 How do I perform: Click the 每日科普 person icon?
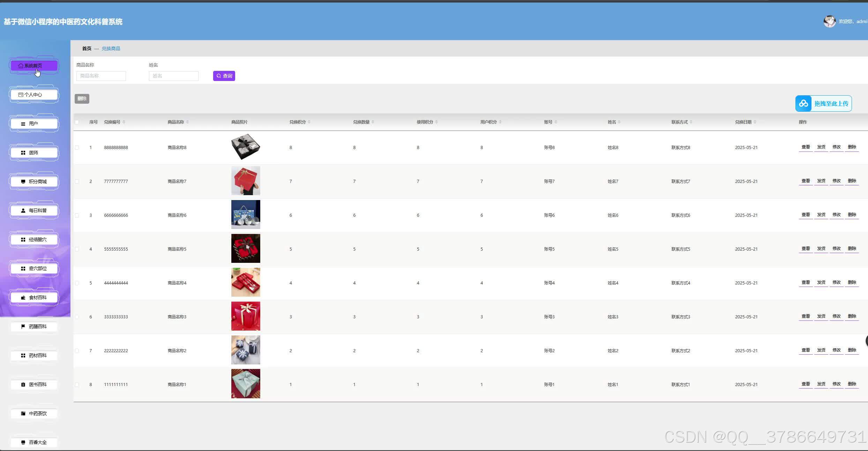[23, 210]
